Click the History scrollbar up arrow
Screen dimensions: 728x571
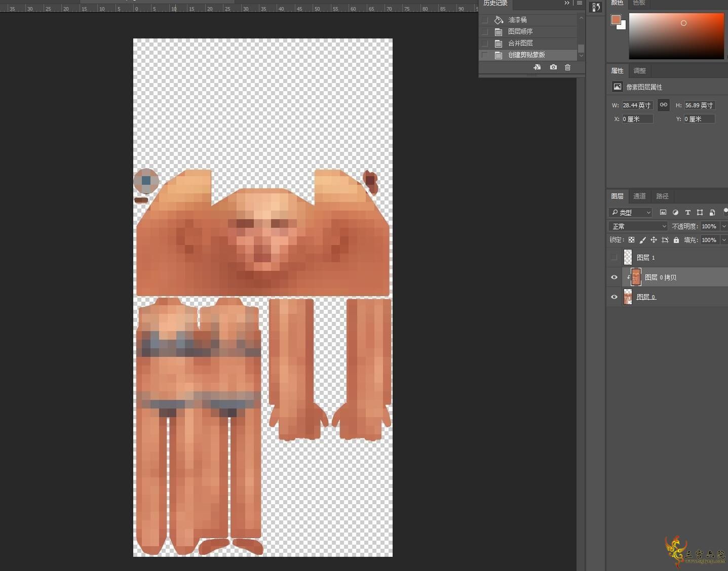tap(581, 18)
